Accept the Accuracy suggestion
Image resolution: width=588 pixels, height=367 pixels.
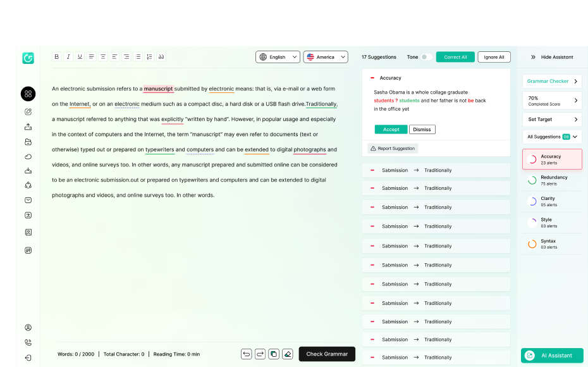pos(391,130)
